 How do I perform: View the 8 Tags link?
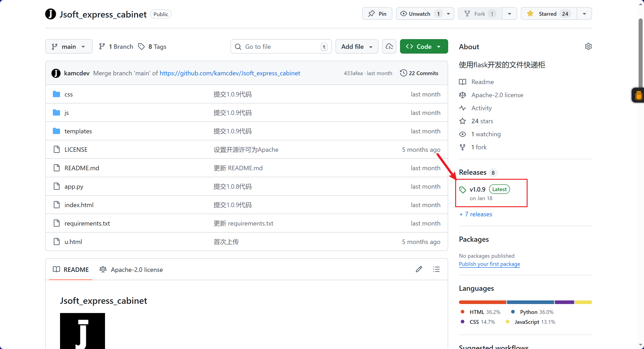[152, 47]
